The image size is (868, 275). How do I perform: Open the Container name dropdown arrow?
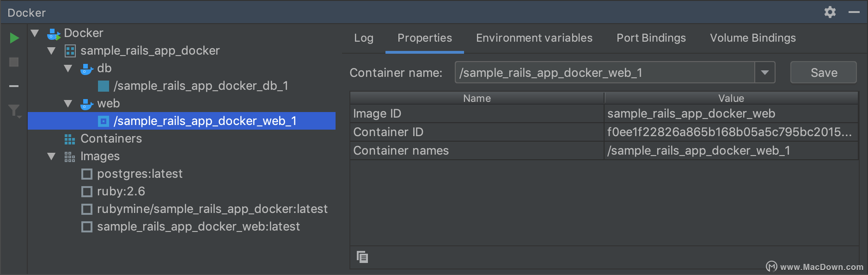pos(765,73)
